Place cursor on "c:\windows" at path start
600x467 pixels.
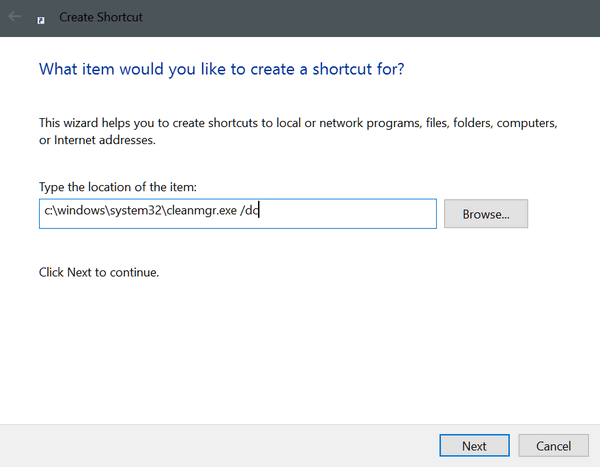[75, 211]
